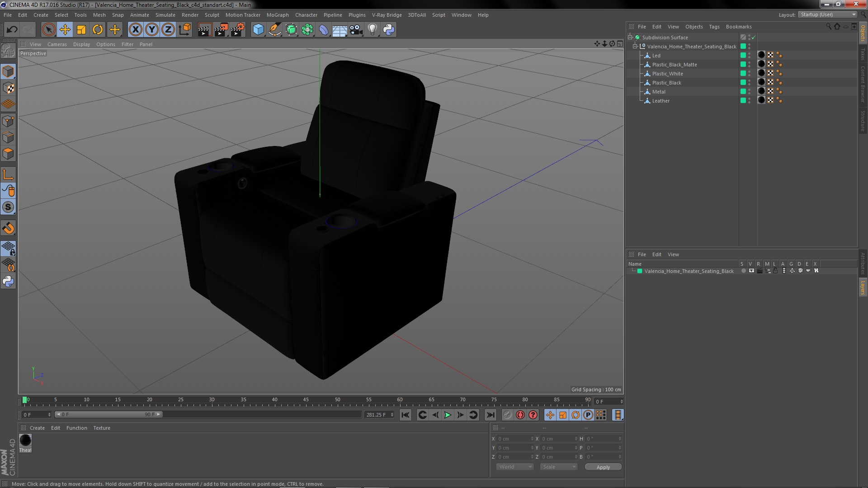Viewport: 868px width, 488px height.
Task: Click the Python script icon in toolbar
Action: (388, 30)
